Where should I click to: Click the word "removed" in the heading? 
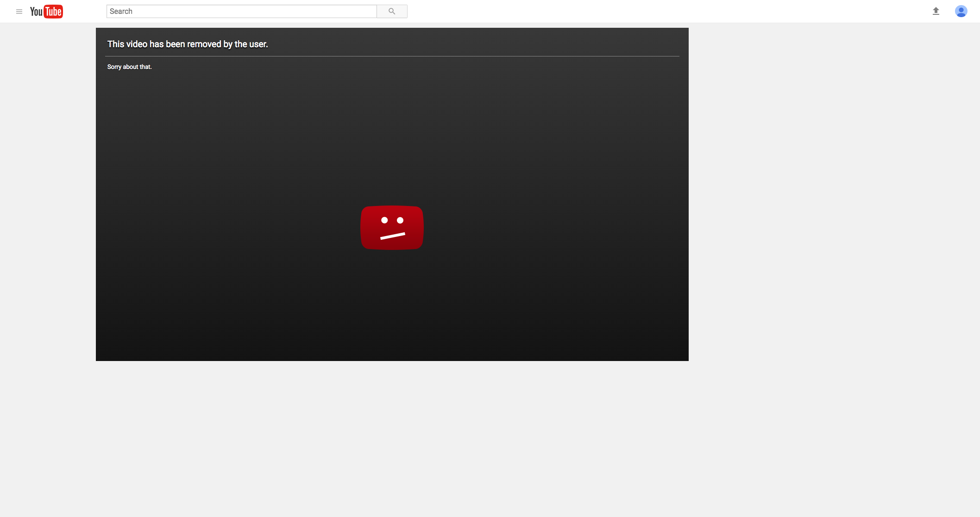pyautogui.click(x=204, y=44)
